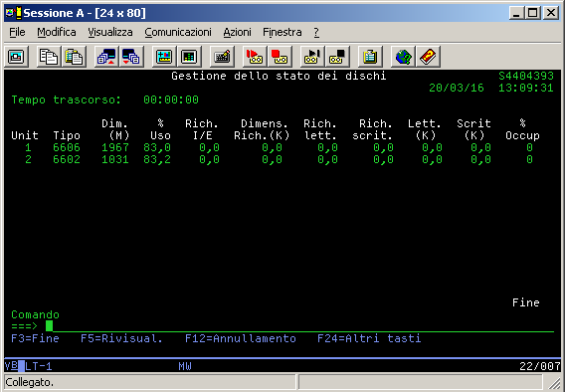Click the Copy toolbar icon
Screen dimensions: 565x392
click(x=49, y=57)
